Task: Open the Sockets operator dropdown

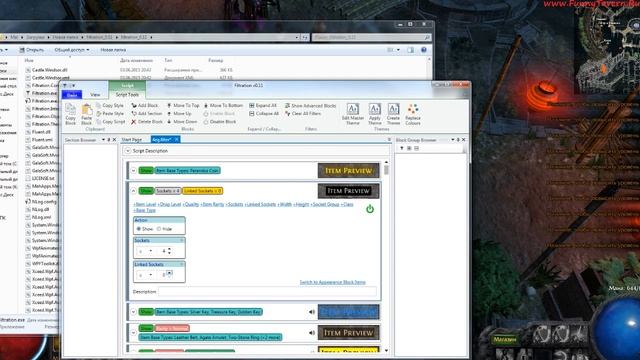Action: [151, 251]
